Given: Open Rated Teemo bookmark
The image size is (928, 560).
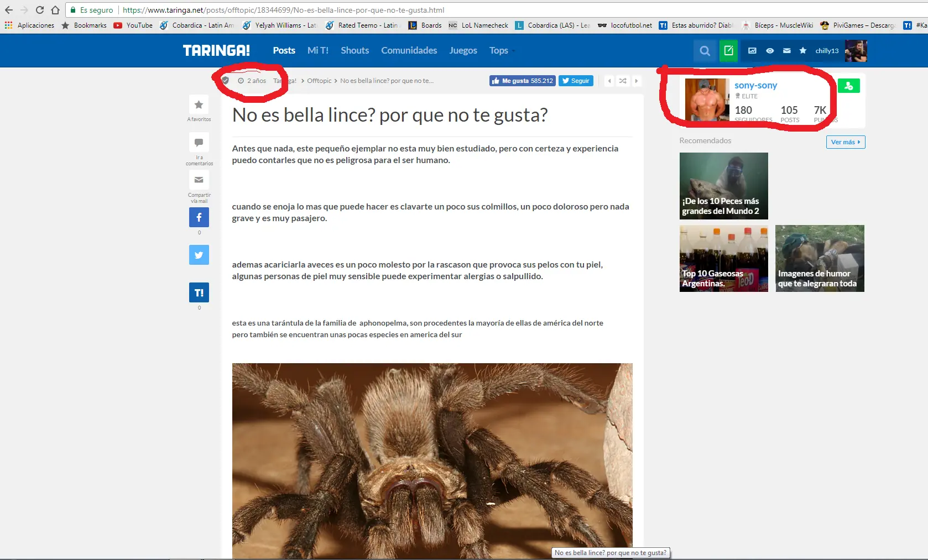Looking at the screenshot, I should tap(363, 25).
